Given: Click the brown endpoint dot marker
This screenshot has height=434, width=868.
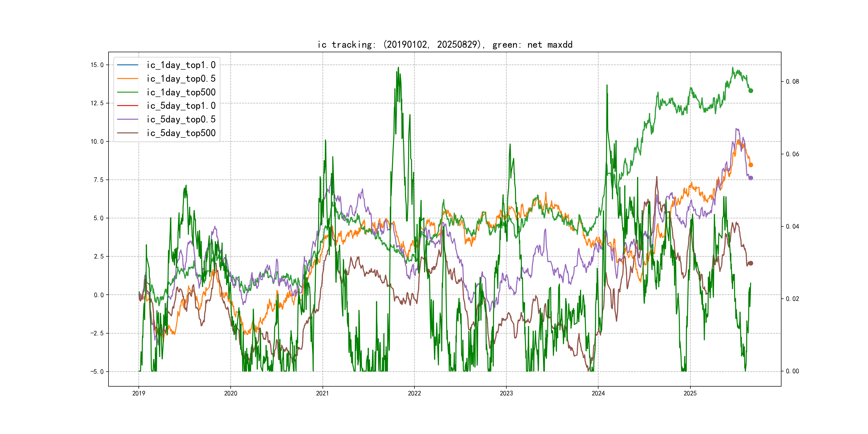Looking at the screenshot, I should [751, 263].
